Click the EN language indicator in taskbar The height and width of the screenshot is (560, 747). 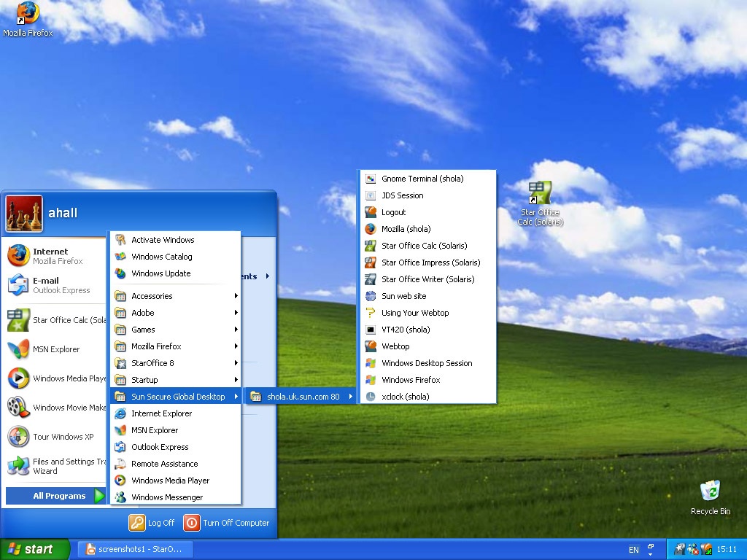634,550
